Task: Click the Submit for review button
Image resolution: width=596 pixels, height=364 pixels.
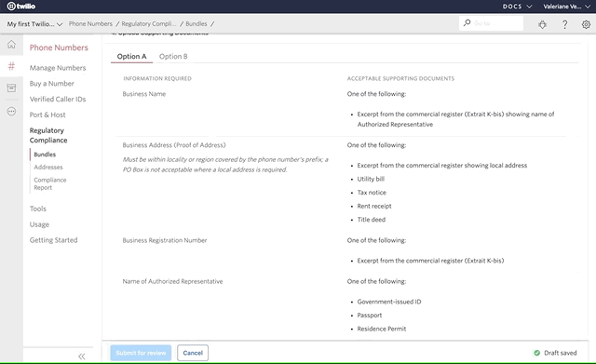Action: coord(141,353)
